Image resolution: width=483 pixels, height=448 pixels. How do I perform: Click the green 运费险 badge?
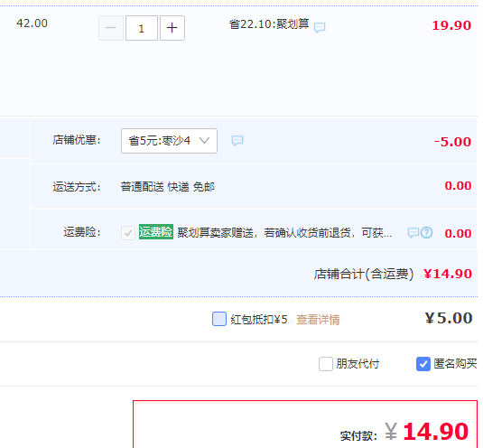click(x=156, y=232)
